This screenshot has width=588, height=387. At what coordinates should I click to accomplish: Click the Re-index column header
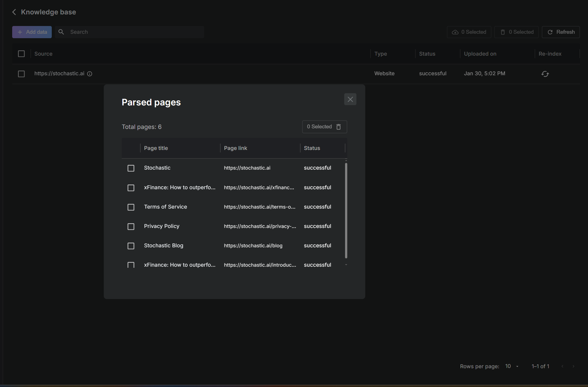click(550, 54)
